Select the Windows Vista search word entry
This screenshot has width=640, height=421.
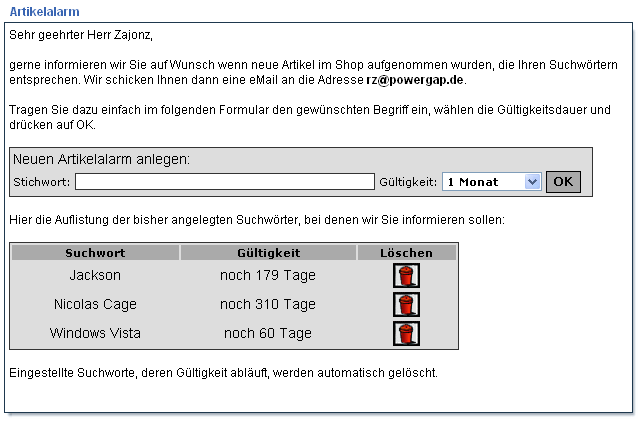click(x=95, y=333)
